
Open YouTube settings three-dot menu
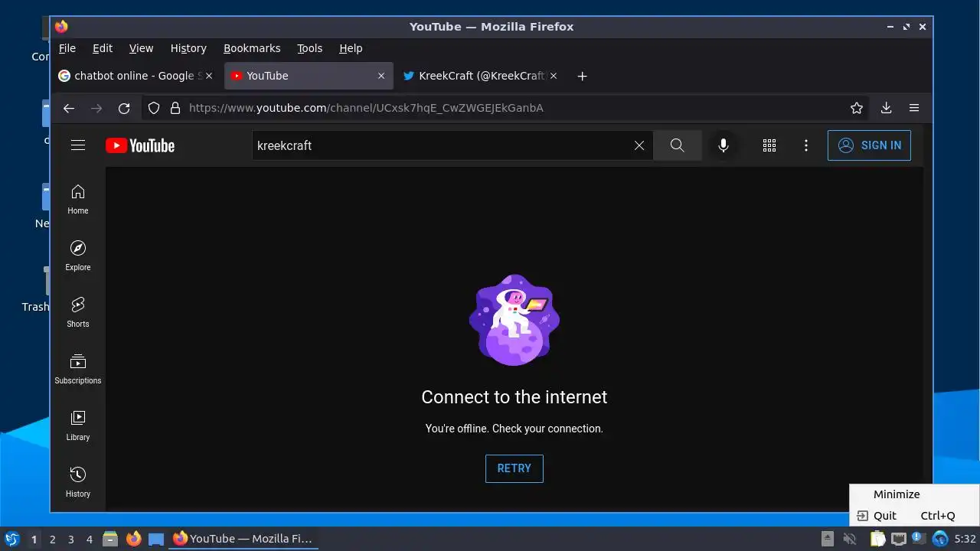[x=806, y=145]
